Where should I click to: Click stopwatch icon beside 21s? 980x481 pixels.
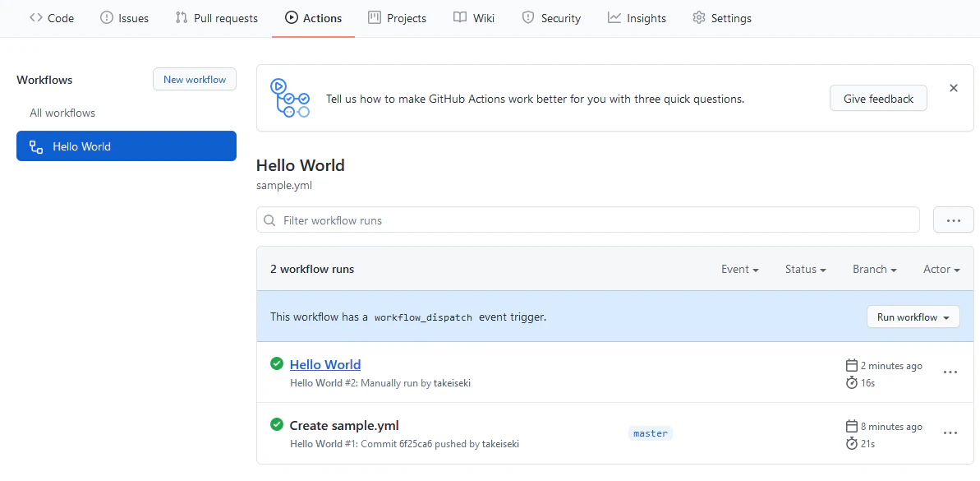(851, 443)
